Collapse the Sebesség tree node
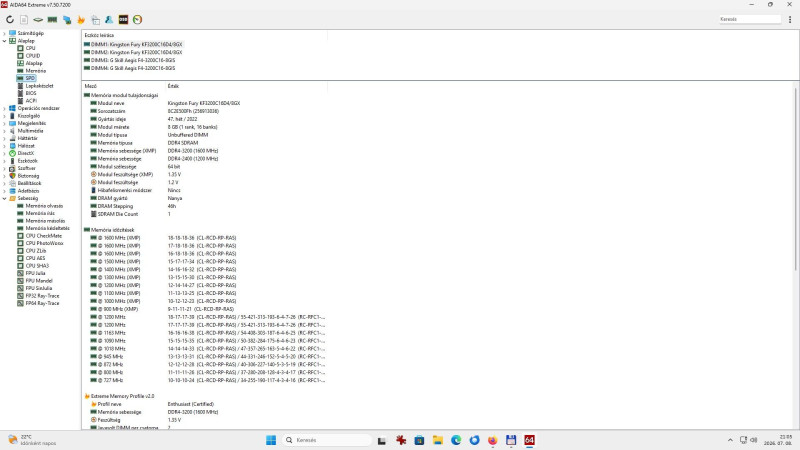This screenshot has width=800, height=450. pos(5,198)
